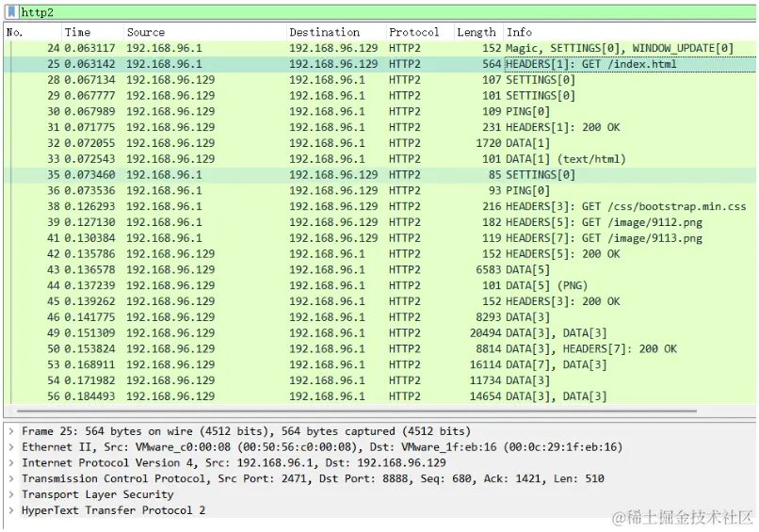This screenshot has width=759, height=532.
Task: Select packet 39 GET /image/9112.png
Action: tap(379, 222)
